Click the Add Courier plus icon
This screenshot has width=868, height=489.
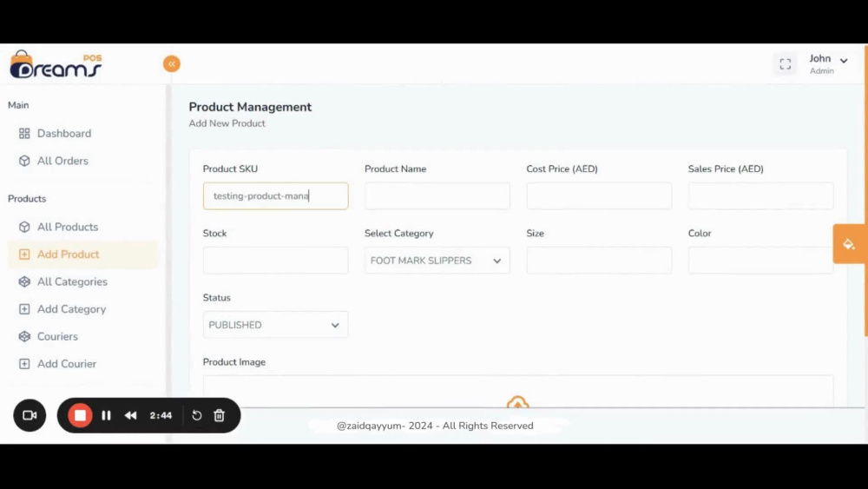(24, 364)
